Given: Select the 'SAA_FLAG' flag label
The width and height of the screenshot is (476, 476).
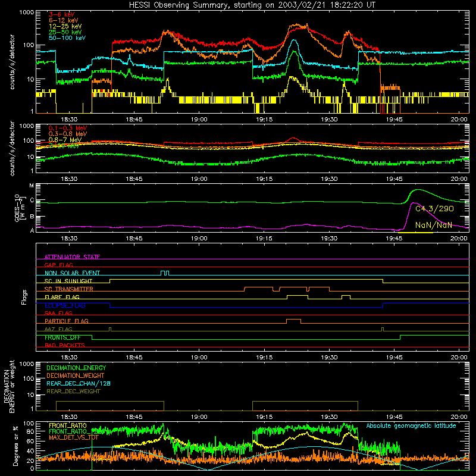Looking at the screenshot, I should pyautogui.click(x=58, y=314).
